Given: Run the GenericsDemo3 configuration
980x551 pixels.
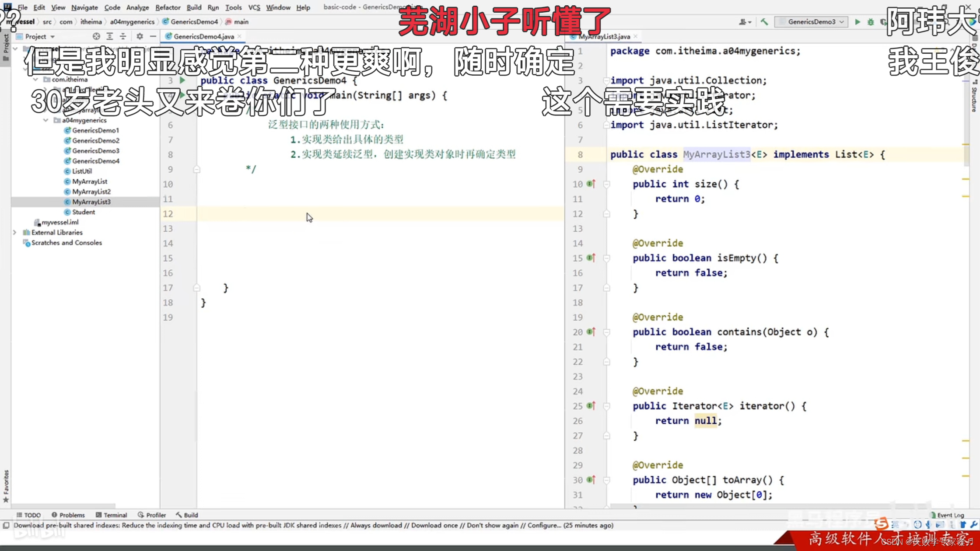Looking at the screenshot, I should [x=857, y=22].
